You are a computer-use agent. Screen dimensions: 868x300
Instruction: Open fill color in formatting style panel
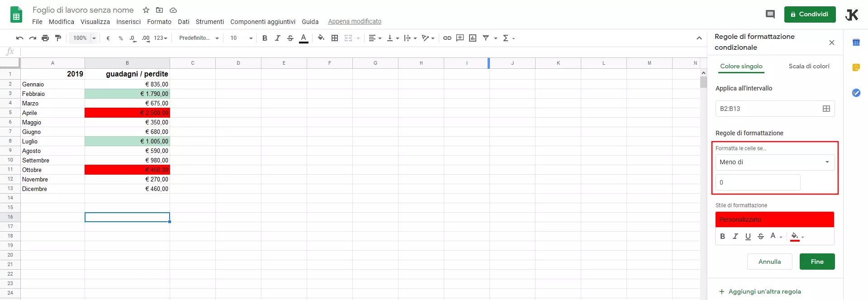[797, 237]
